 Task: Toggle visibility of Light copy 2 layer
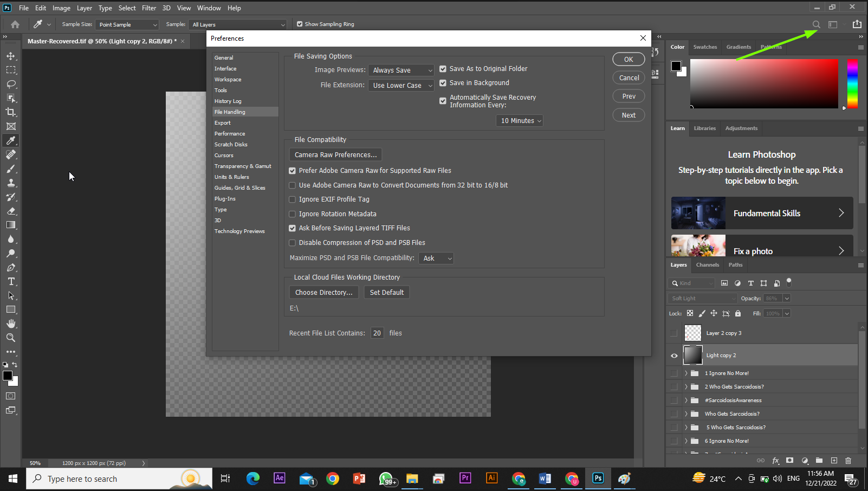point(674,355)
